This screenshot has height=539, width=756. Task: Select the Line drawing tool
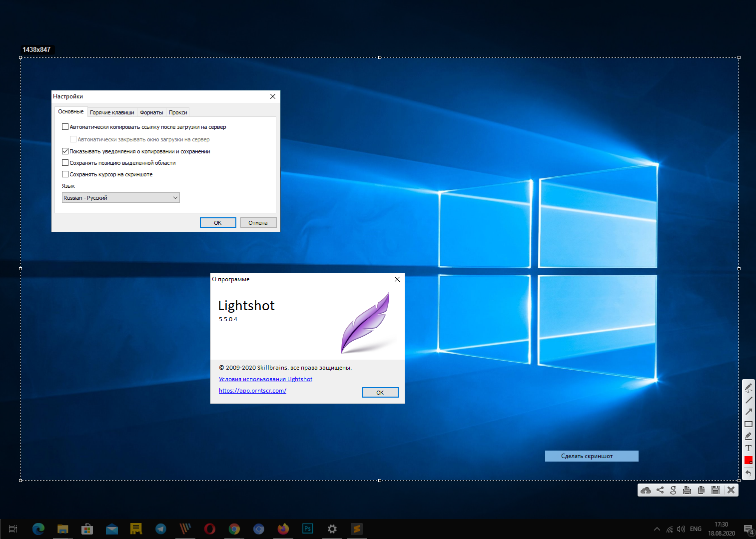(749, 400)
